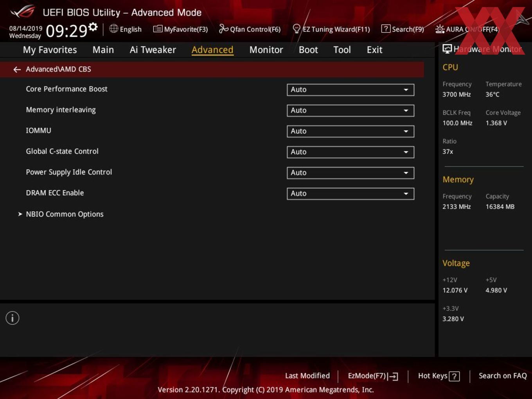
Task: Open DRAM ECC Enable dropdown
Action: pyautogui.click(x=350, y=194)
